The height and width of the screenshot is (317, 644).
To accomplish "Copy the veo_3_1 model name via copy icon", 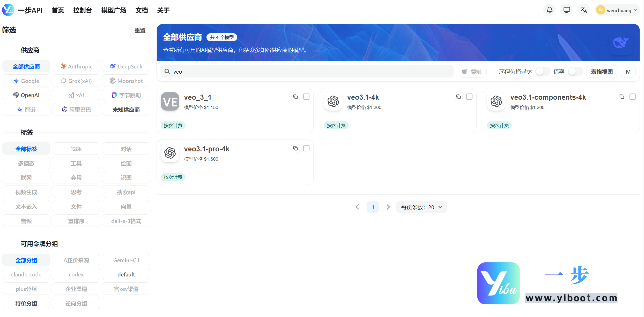I will pos(295,97).
